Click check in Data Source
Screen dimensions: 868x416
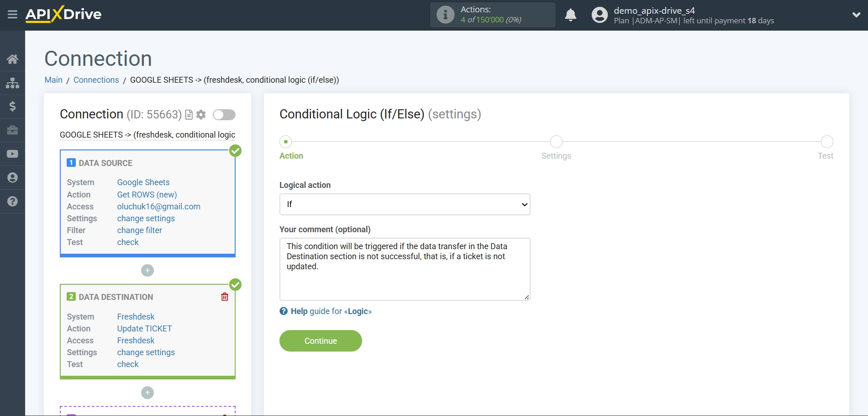[x=128, y=242]
